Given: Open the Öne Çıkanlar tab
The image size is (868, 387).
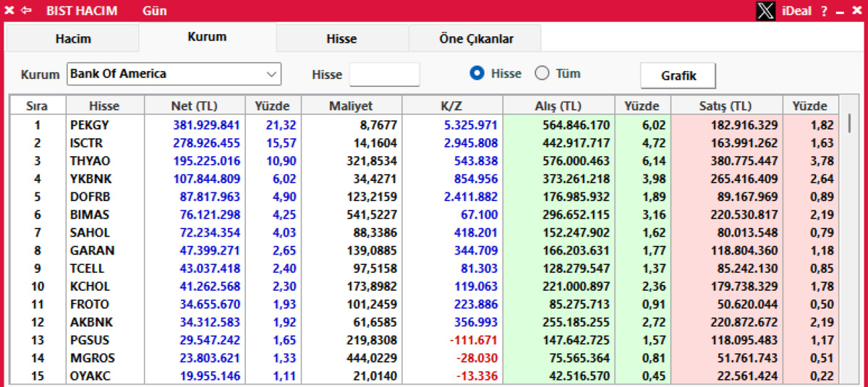Looking at the screenshot, I should [476, 39].
